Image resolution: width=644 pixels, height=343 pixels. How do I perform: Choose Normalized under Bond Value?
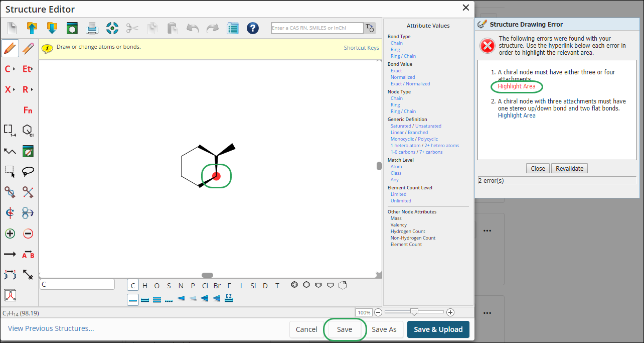click(x=403, y=77)
